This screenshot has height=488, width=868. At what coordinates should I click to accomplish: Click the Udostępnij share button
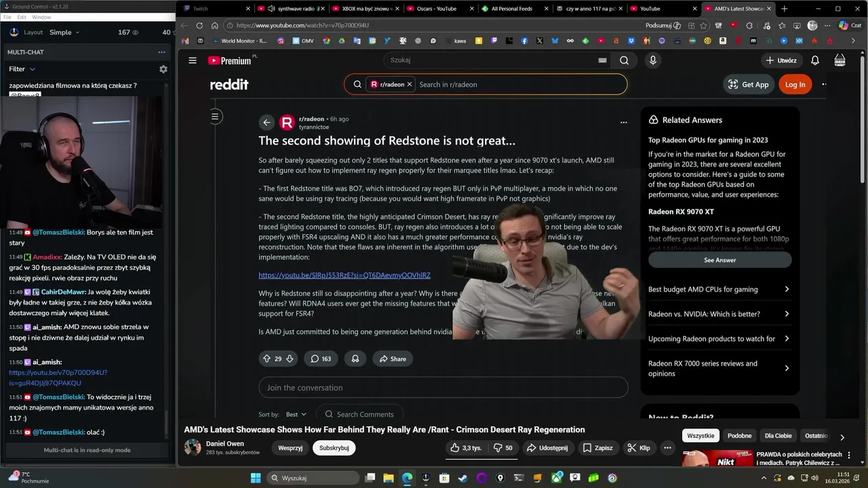(547, 447)
